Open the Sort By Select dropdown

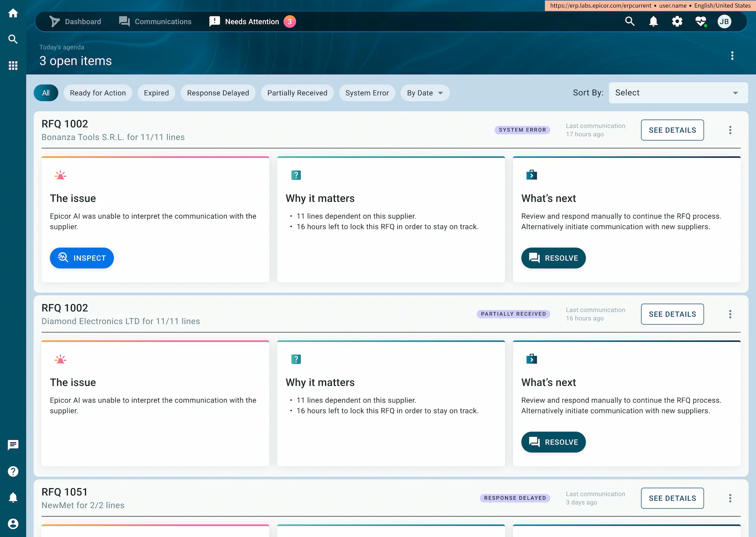coord(678,93)
